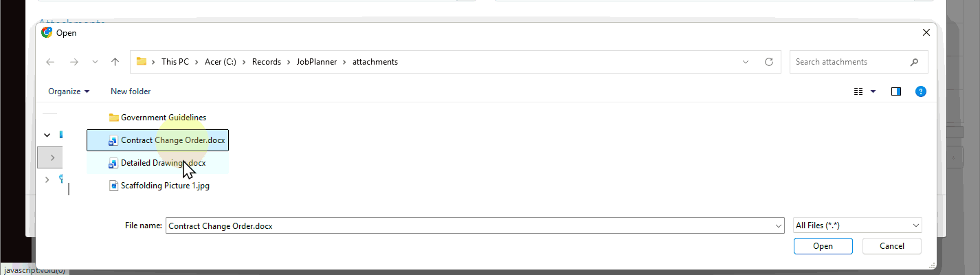
Task: Click the Back navigation arrow
Action: click(50, 62)
